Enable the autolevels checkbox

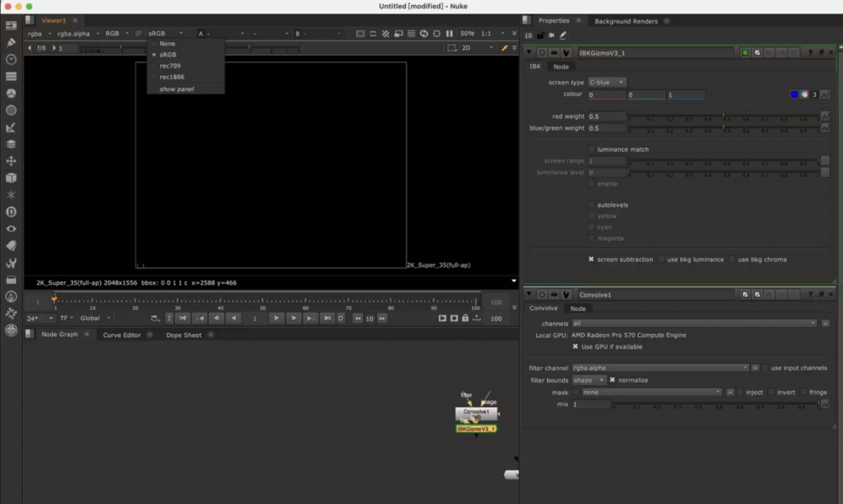[592, 205]
